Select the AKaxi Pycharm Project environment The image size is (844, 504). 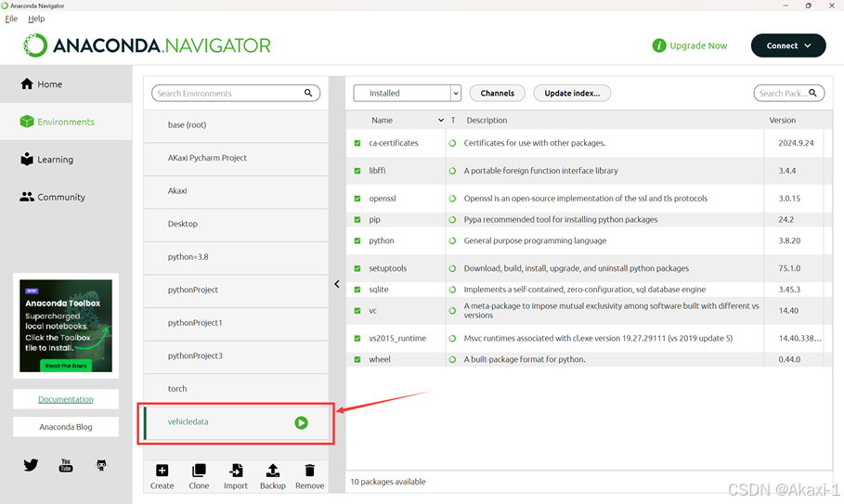[x=236, y=158]
